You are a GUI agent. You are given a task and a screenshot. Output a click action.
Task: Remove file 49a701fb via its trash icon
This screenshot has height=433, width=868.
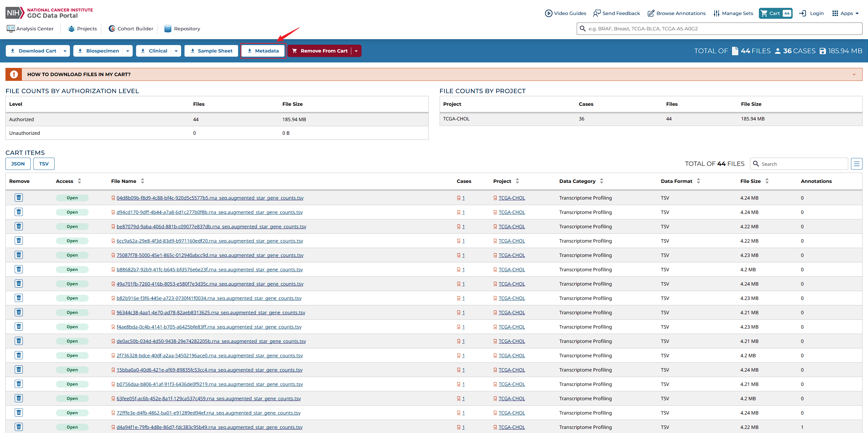point(19,284)
